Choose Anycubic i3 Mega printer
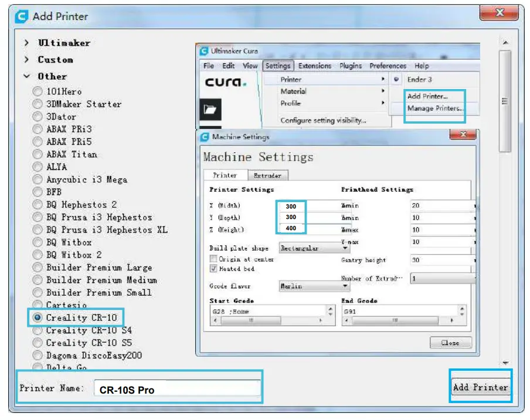Screen dimensions: 530x420 point(38,179)
